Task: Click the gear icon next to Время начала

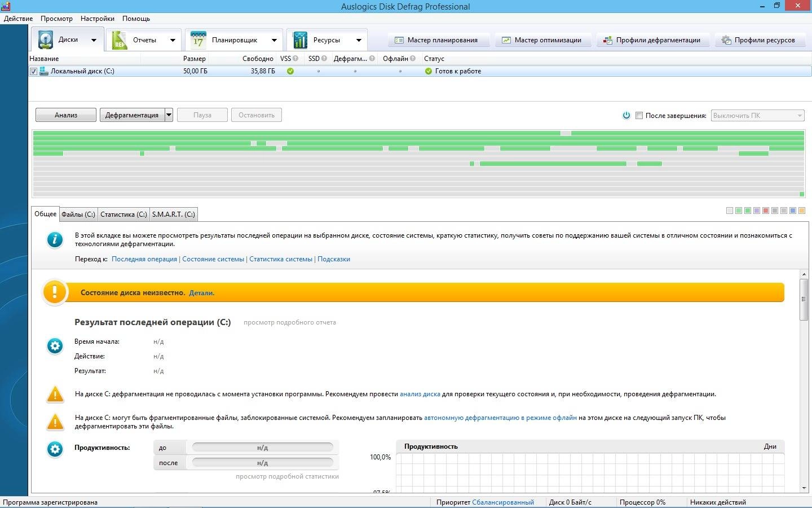Action: pyautogui.click(x=55, y=346)
